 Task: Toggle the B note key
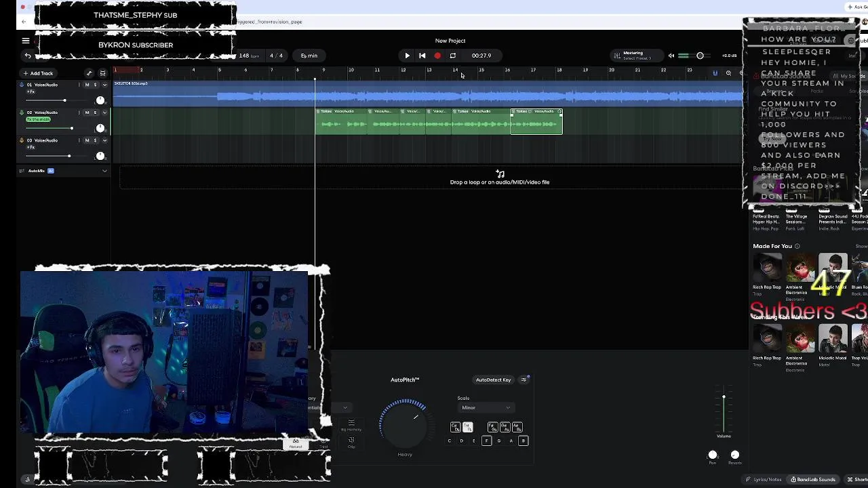pos(524,441)
